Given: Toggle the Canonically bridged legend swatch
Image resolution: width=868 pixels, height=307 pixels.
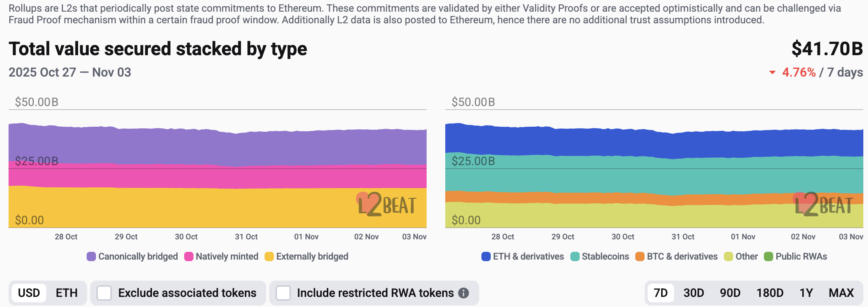Looking at the screenshot, I should coord(91,256).
